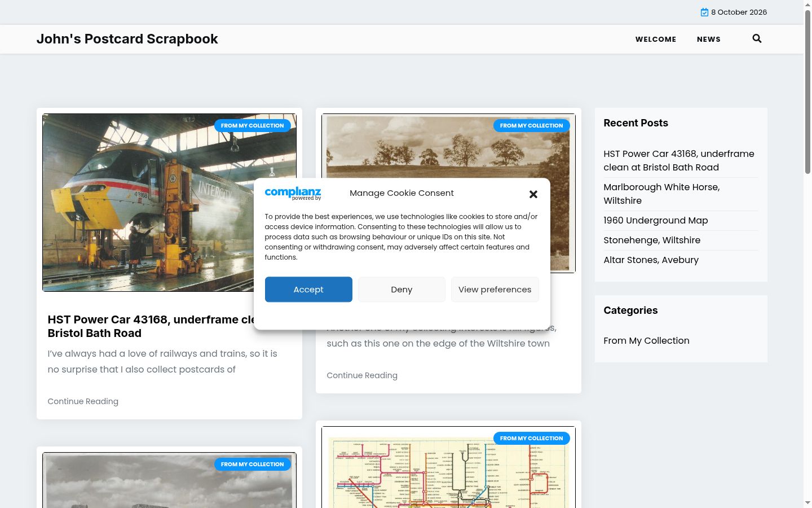812x508 pixels.
Task: Click the Categories heading
Action: pyautogui.click(x=631, y=310)
